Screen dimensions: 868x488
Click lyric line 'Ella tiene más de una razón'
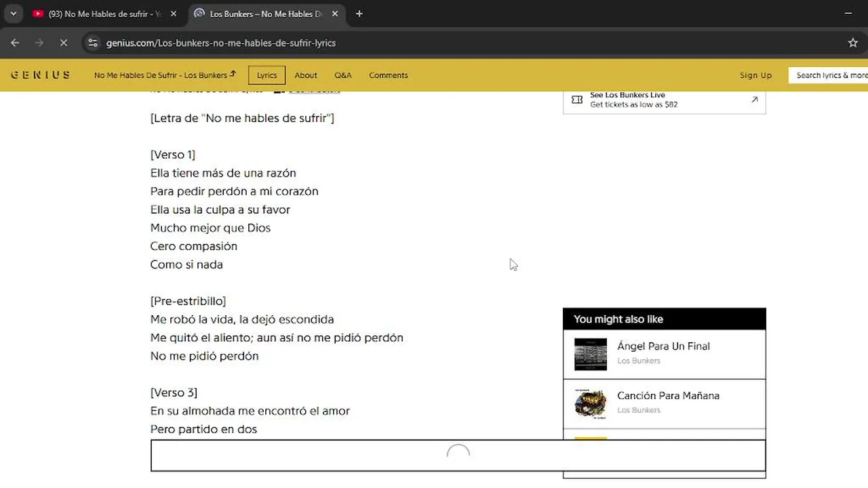[223, 173]
